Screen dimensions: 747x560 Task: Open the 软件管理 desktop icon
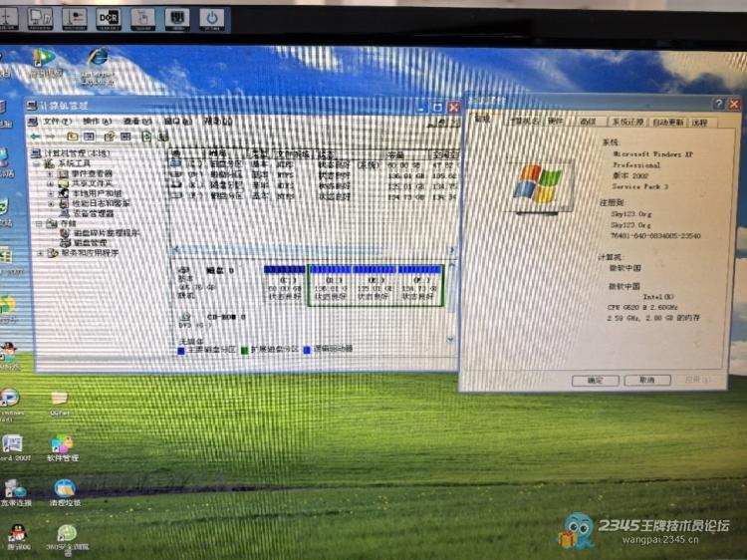[62, 443]
